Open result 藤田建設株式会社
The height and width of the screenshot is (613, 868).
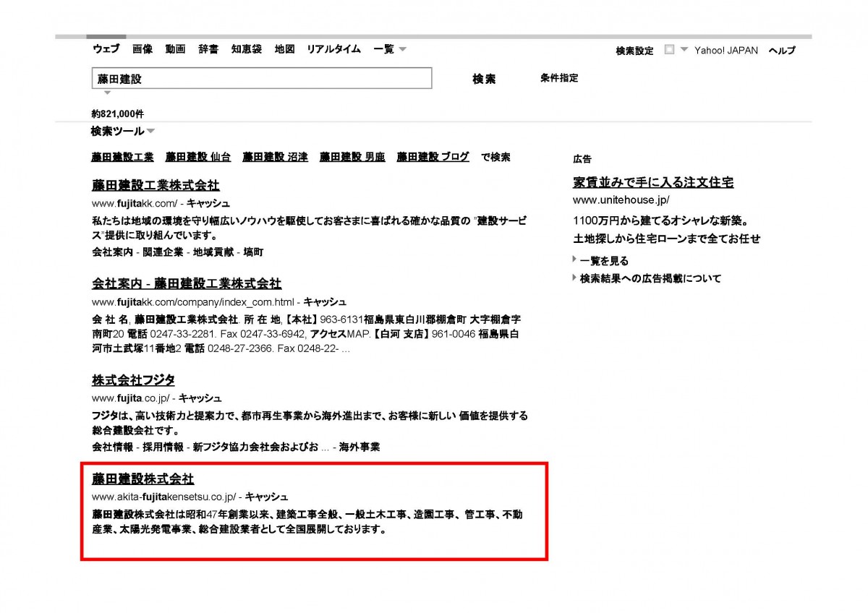(143, 479)
